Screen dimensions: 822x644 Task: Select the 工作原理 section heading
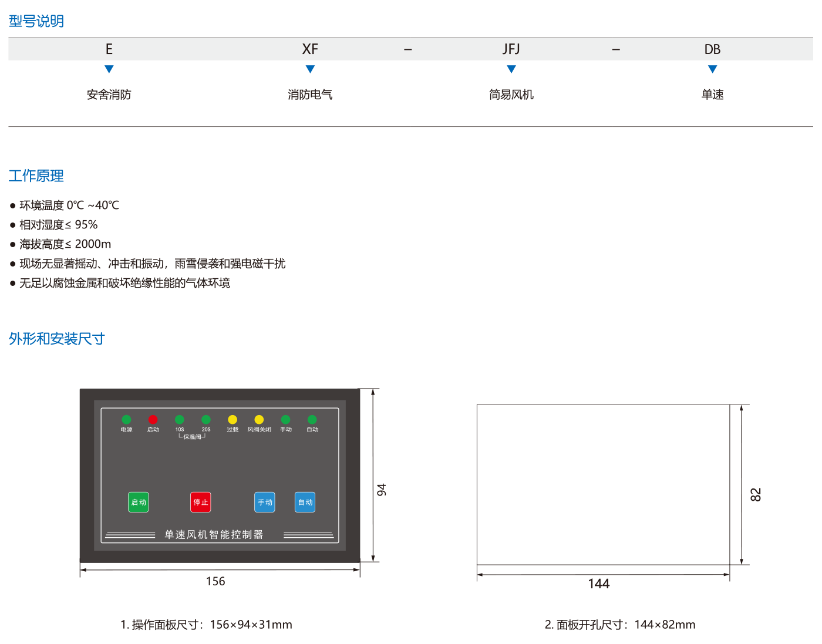36,176
